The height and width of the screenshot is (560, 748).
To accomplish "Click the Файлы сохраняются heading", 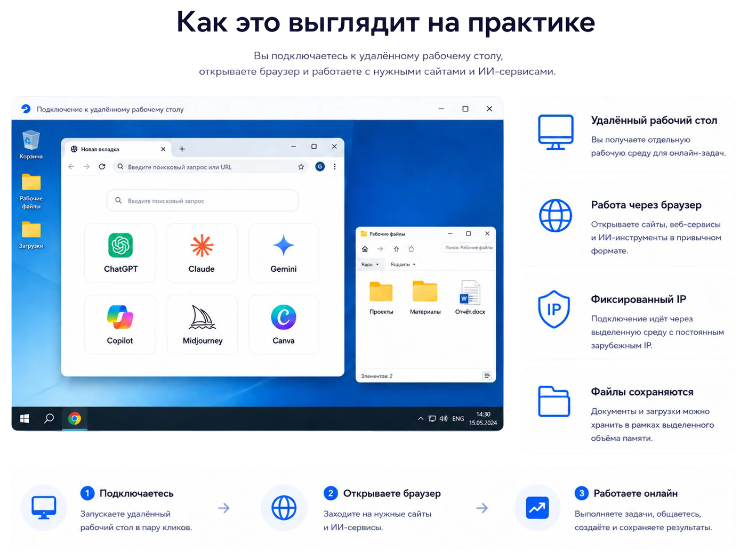I will (x=642, y=392).
